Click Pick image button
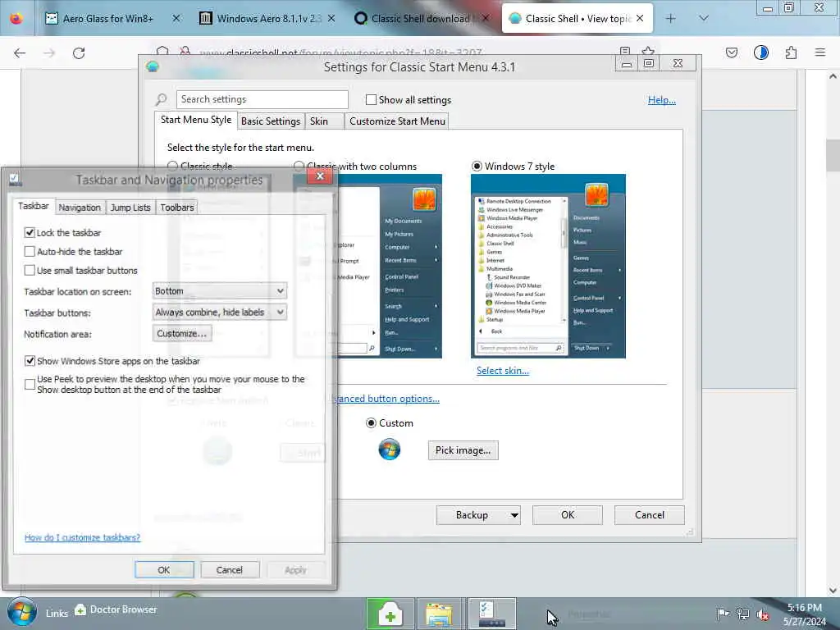Image resolution: width=840 pixels, height=630 pixels. pyautogui.click(x=463, y=450)
